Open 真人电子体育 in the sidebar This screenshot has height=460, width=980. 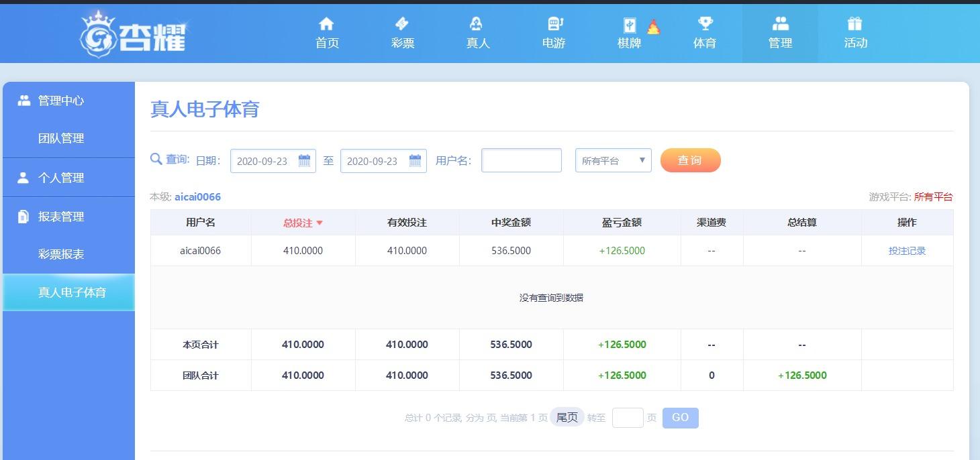click(x=68, y=292)
